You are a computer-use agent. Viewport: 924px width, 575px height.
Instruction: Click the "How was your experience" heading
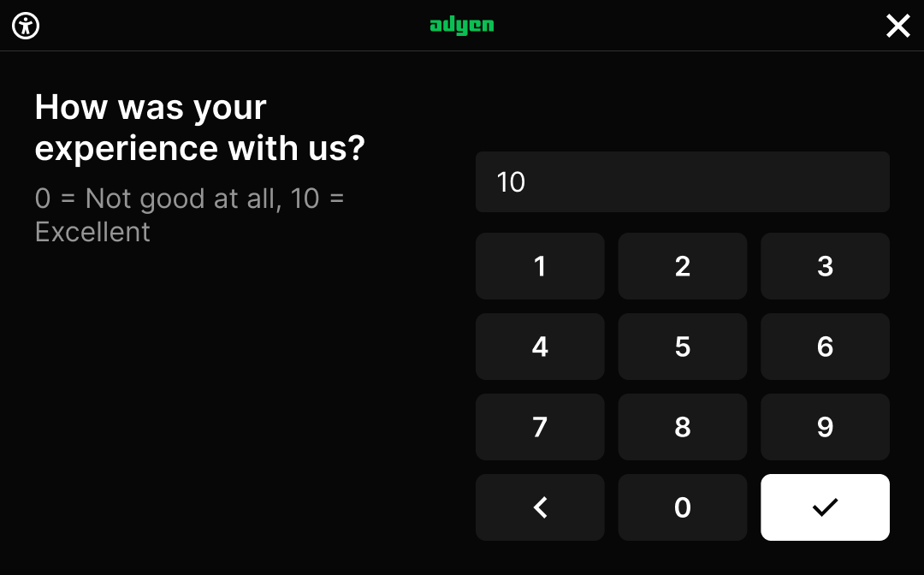pos(200,127)
